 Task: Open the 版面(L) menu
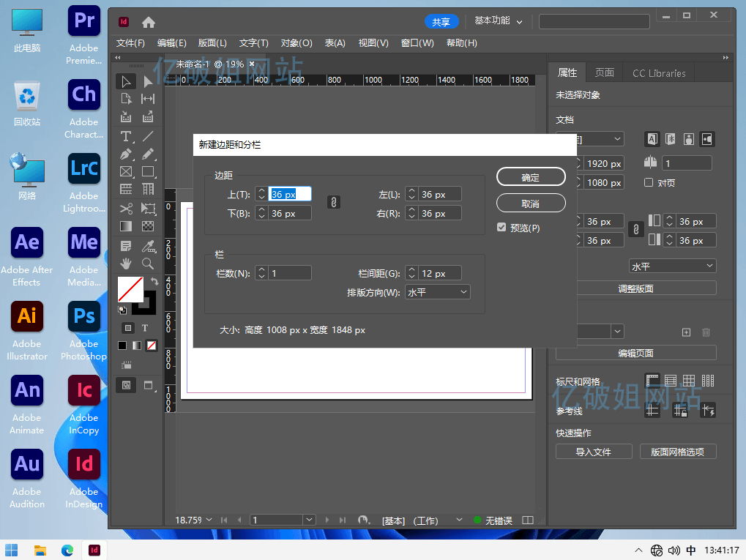point(212,43)
